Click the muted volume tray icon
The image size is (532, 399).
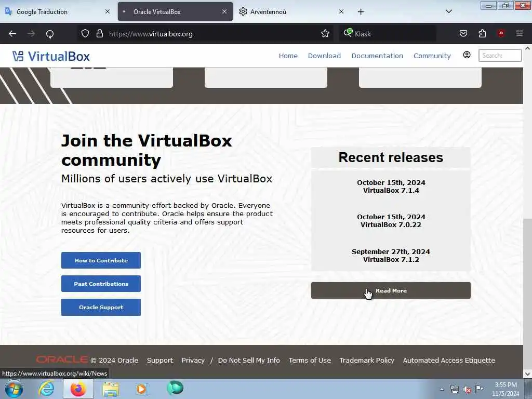tap(467, 390)
